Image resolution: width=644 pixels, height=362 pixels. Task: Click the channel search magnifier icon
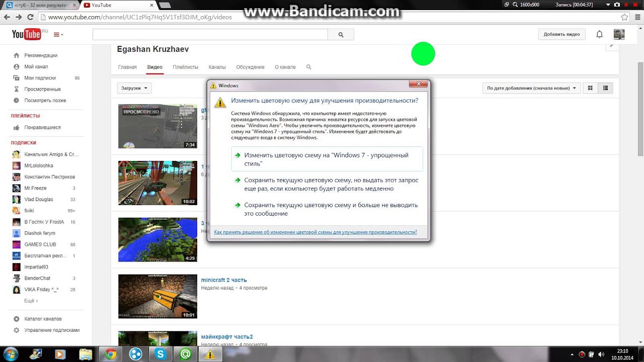pyautogui.click(x=308, y=67)
